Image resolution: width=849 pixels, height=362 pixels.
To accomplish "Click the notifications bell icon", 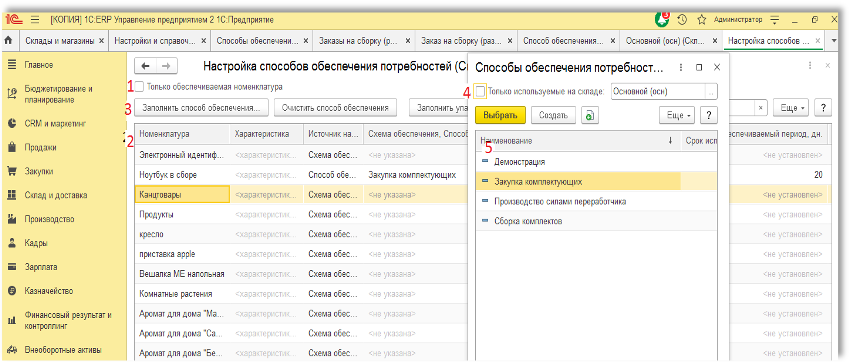I will (662, 19).
